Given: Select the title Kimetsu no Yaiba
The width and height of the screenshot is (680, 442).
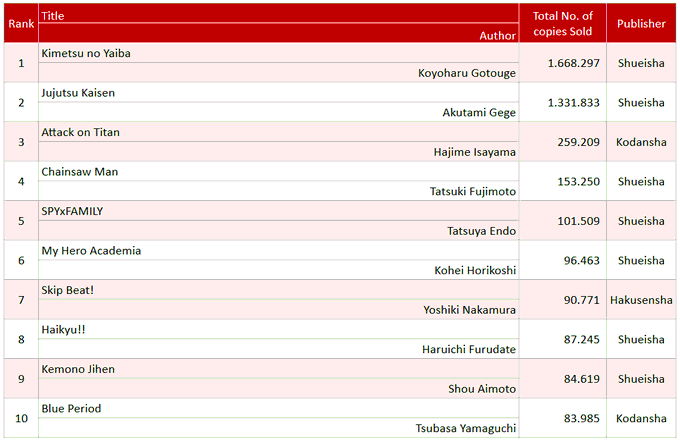Looking at the screenshot, I should point(86,53).
